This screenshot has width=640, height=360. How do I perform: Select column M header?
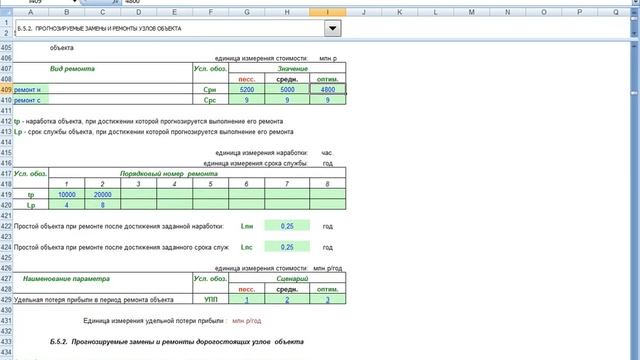tap(471, 12)
